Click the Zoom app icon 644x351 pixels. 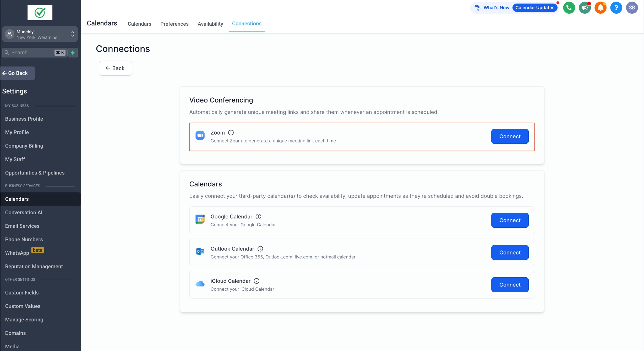[200, 135]
